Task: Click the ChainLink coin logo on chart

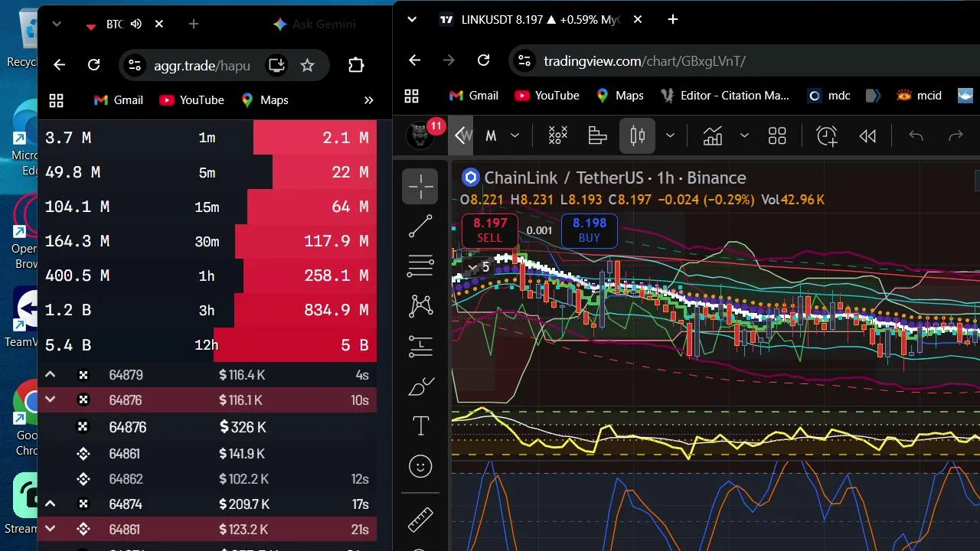Action: click(470, 178)
